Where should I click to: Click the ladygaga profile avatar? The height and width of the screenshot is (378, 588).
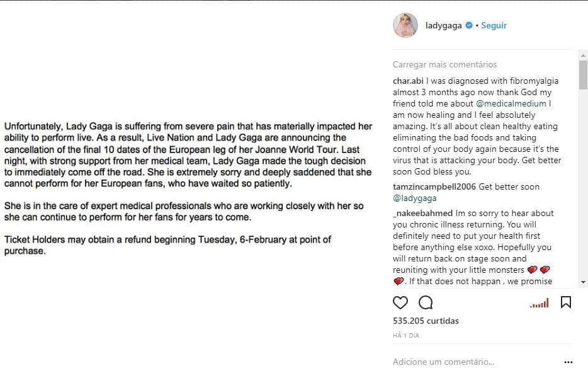[405, 25]
